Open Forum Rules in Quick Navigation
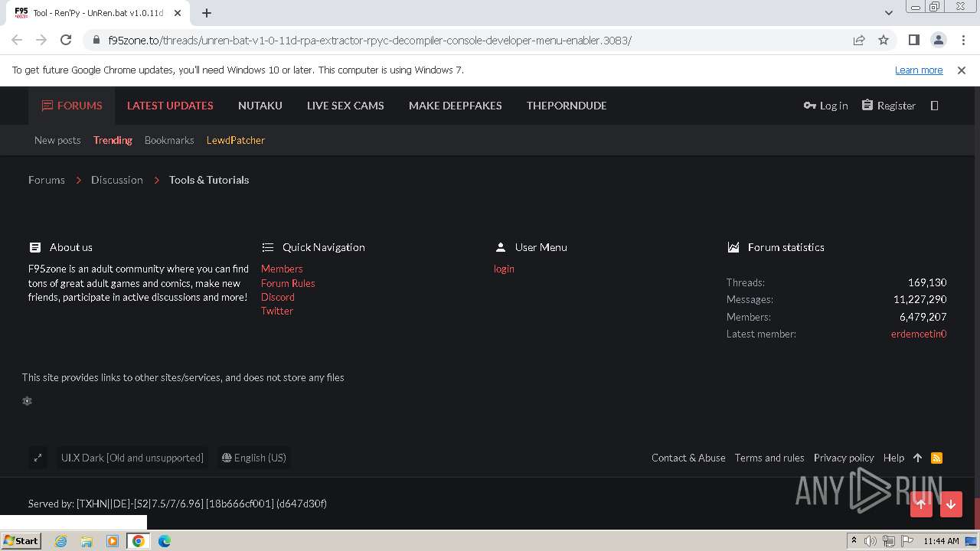980x551 pixels. [x=288, y=283]
